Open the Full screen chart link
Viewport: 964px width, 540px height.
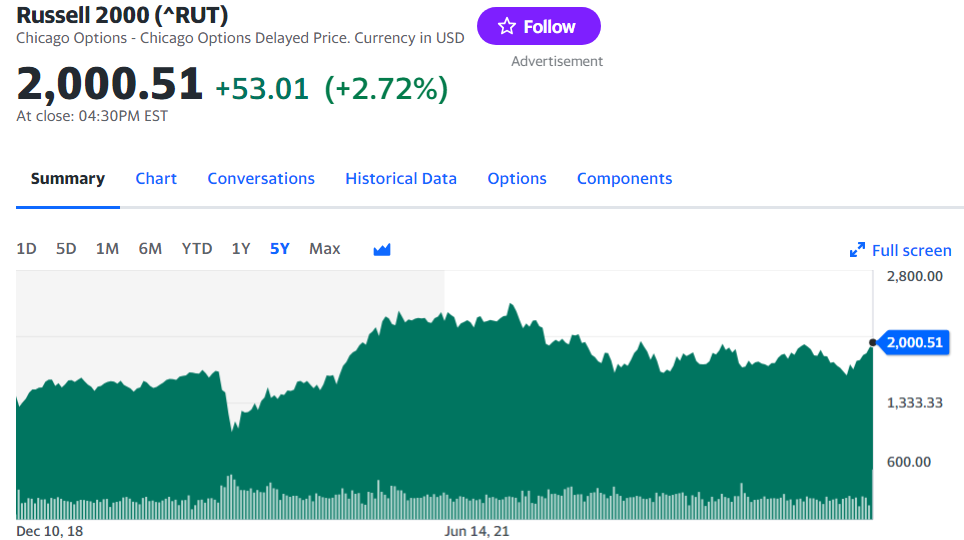[901, 250]
